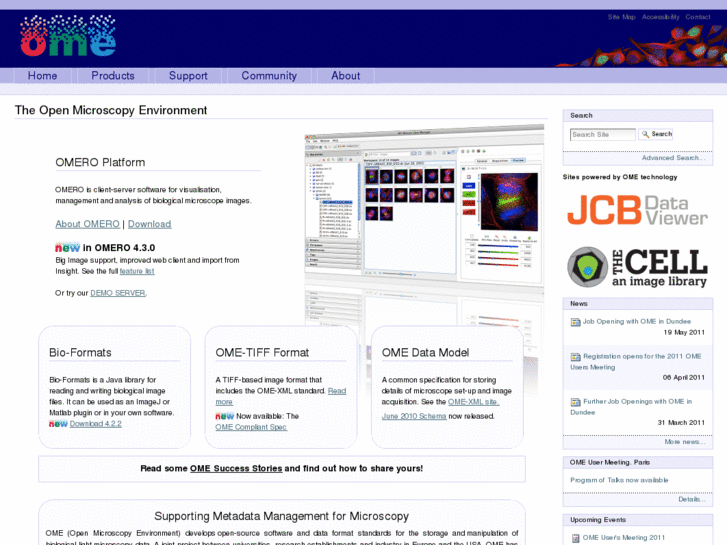Click the OME logo in the header
The width and height of the screenshot is (727, 545).
tap(68, 36)
